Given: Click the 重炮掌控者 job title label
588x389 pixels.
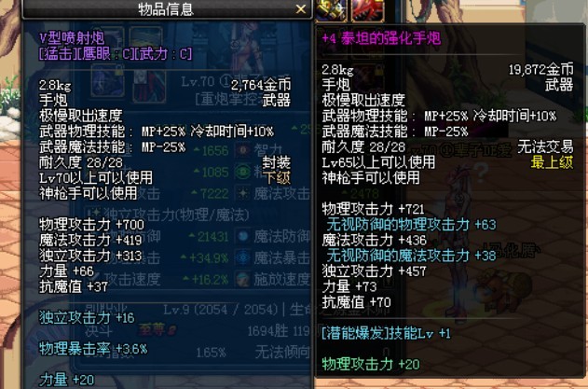Looking at the screenshot, I should (x=228, y=100).
